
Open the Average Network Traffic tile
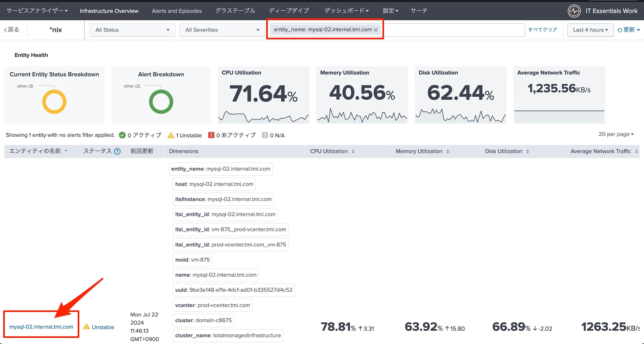559,95
